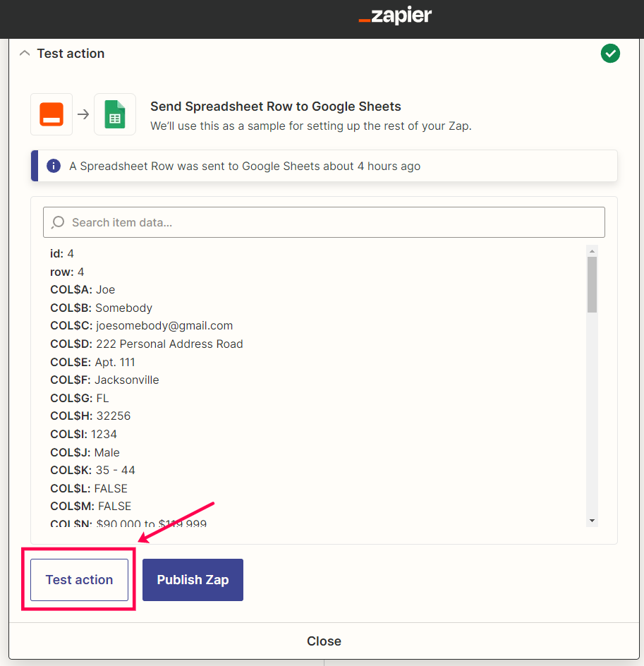Viewport: 644px width, 666px height.
Task: Select the '222 Personal Address Road' row
Action: pos(147,344)
